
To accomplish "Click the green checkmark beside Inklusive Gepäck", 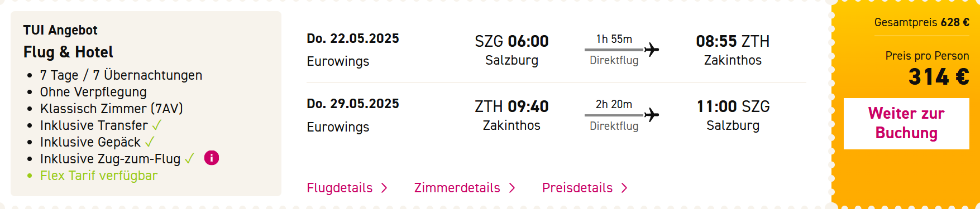I will tap(150, 142).
